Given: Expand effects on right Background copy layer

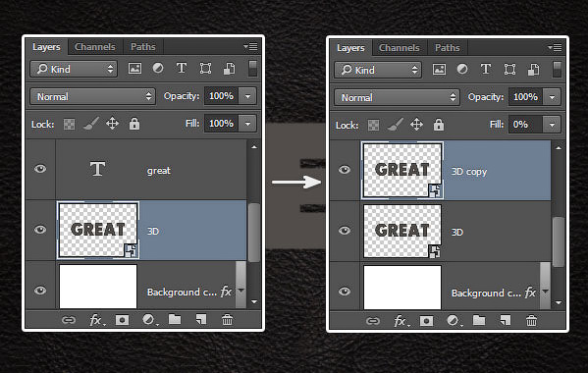Looking at the screenshot, I should [x=545, y=293].
